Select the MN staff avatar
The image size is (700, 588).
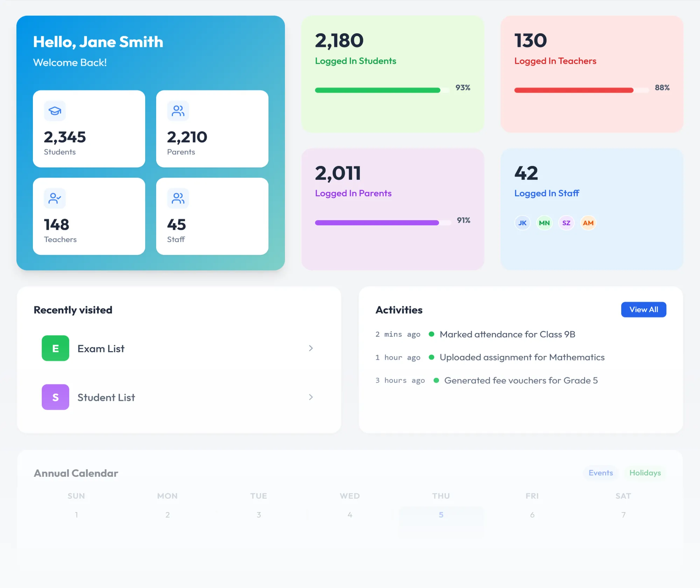[544, 223]
